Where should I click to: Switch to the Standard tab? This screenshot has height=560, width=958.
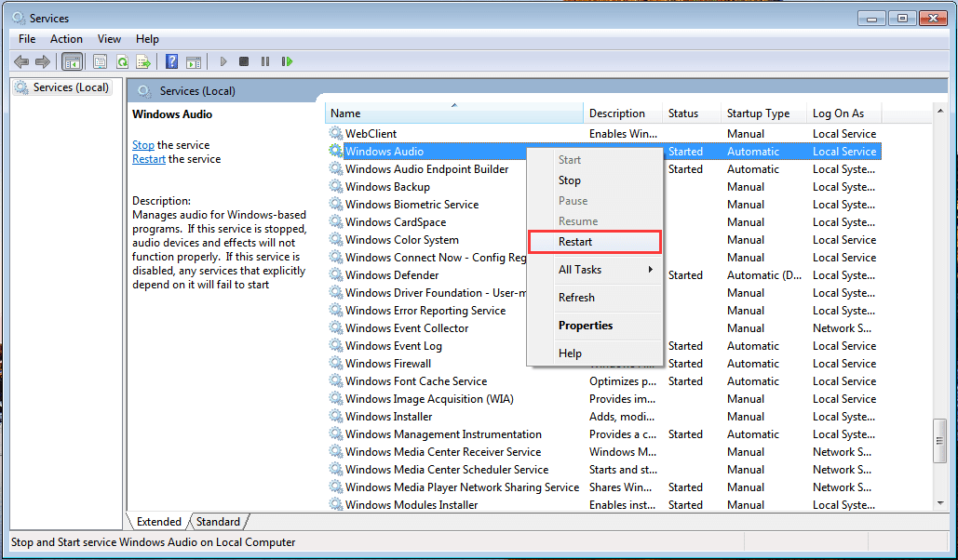(217, 521)
